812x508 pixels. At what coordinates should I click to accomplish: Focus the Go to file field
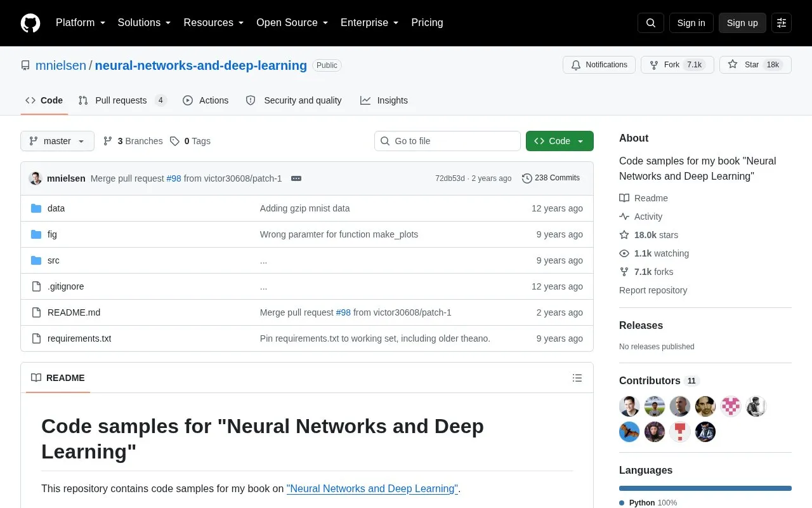pyautogui.click(x=447, y=141)
